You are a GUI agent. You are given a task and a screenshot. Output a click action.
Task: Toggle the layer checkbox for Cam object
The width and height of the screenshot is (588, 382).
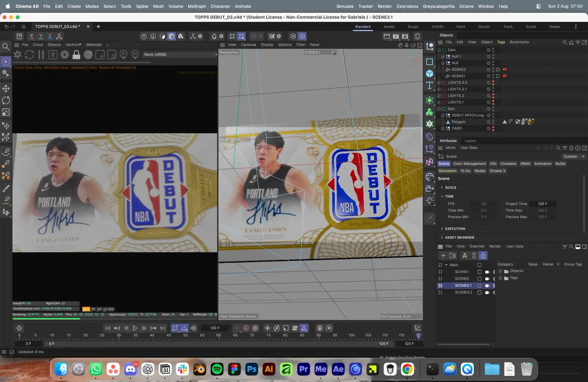(488, 50)
